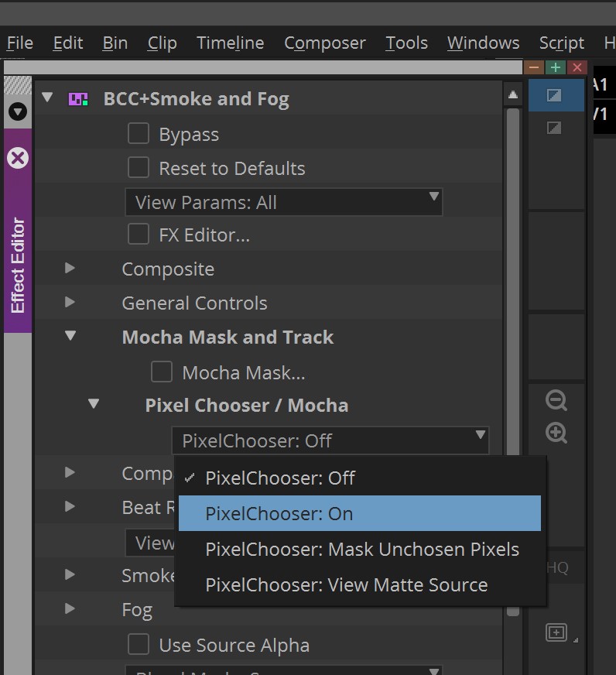Click the add-frame icon at bottom right
Viewport: 616px width, 675px height.
(x=556, y=632)
